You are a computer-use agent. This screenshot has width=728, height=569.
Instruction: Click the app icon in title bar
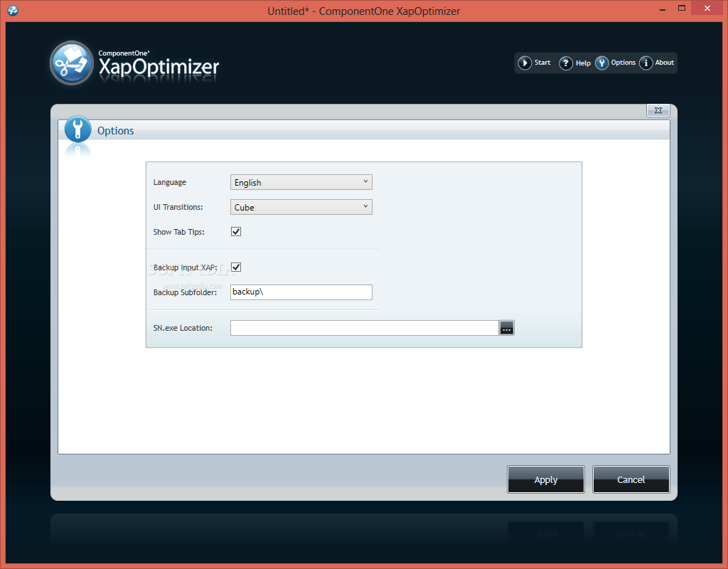(x=13, y=11)
